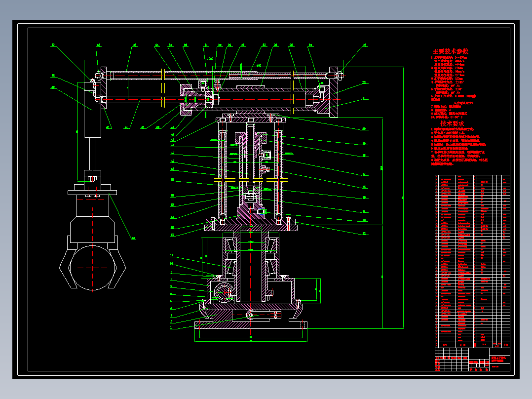Click part balloon number 51
The width and height of the screenshot is (532, 399).
coord(172,180)
